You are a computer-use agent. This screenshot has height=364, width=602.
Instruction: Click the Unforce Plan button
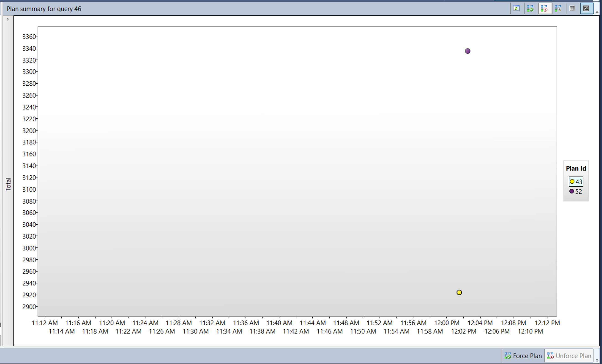569,356
